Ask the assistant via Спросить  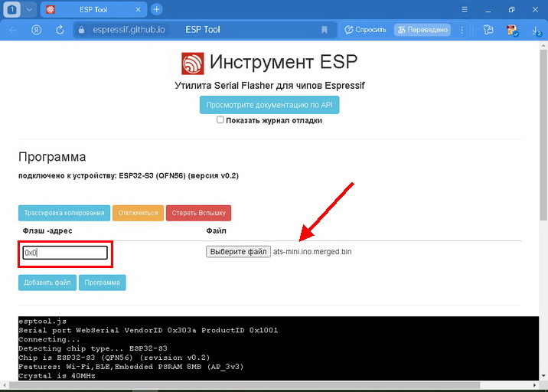pos(365,30)
